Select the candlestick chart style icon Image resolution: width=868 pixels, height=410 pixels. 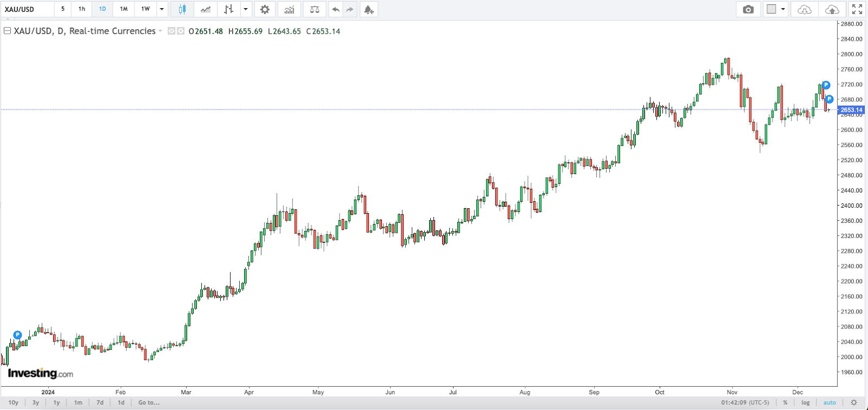(x=182, y=9)
